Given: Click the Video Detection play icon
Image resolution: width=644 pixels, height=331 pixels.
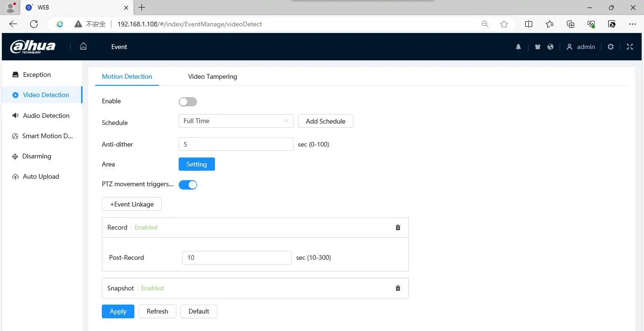Looking at the screenshot, I should point(15,95).
